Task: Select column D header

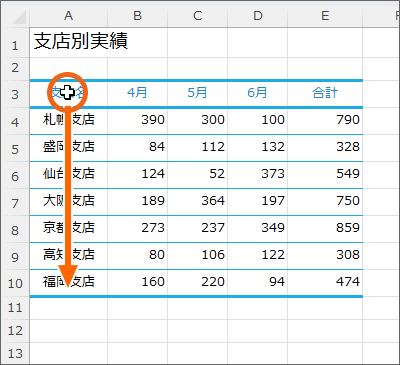Action: coord(258,15)
